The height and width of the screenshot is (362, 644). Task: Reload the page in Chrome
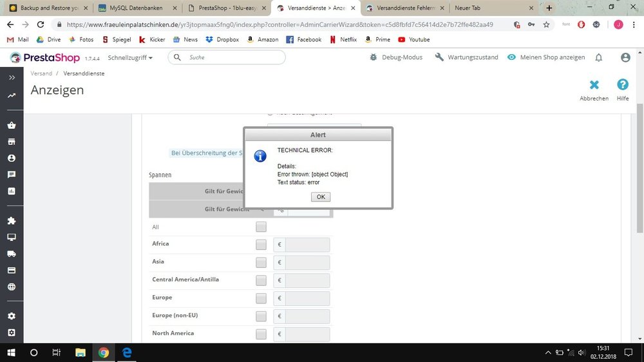pyautogui.click(x=40, y=24)
